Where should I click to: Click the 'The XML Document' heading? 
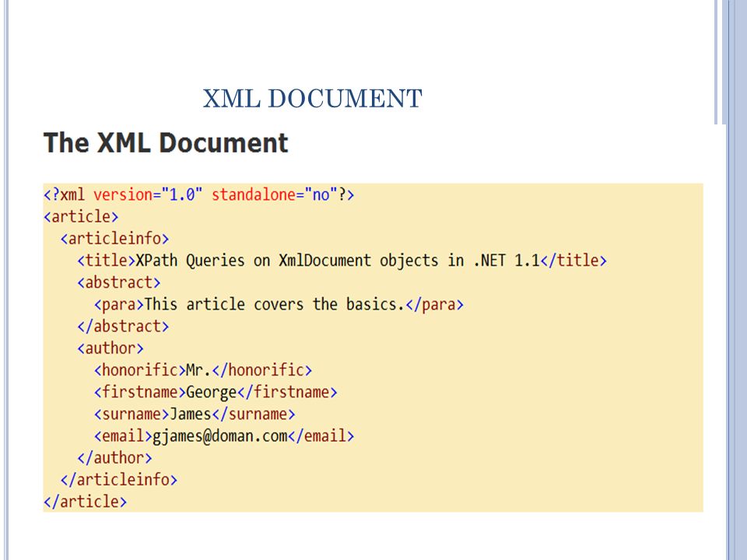tap(166, 142)
